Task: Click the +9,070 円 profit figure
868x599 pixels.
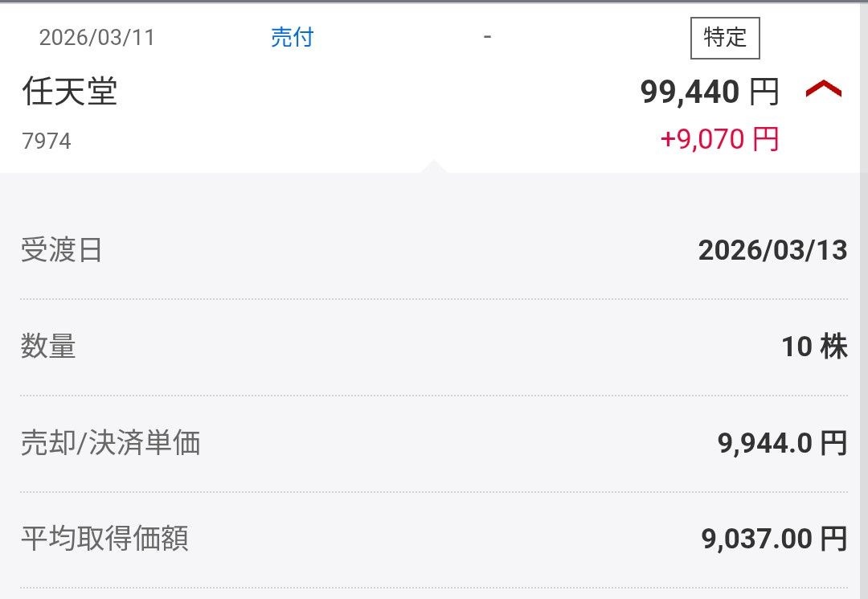Action: pos(719,140)
